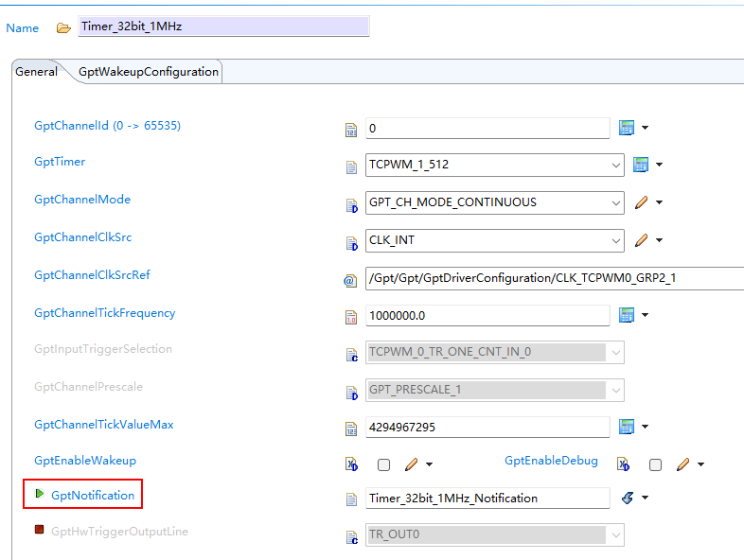This screenshot has height=560, width=744.
Task: Click the GptChannelClkSrc label link
Action: (83, 237)
